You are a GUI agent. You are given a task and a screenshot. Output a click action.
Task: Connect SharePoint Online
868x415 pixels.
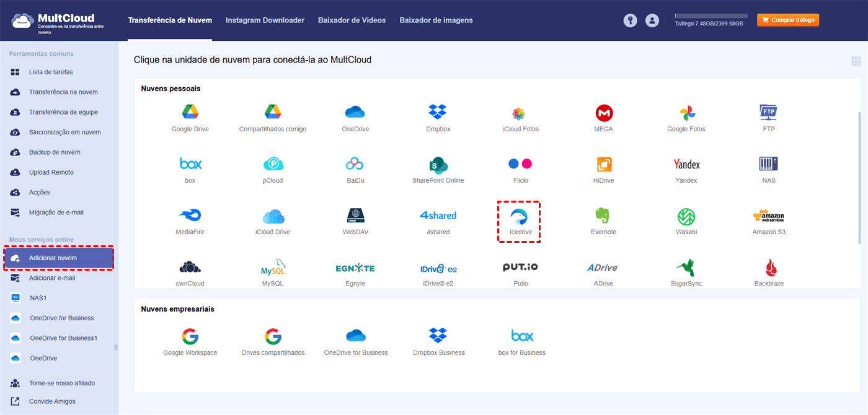(438, 164)
